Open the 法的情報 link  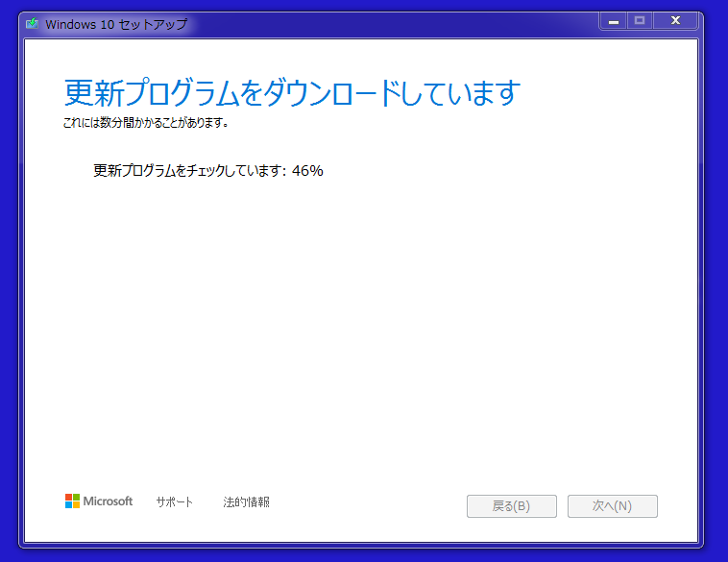click(246, 502)
